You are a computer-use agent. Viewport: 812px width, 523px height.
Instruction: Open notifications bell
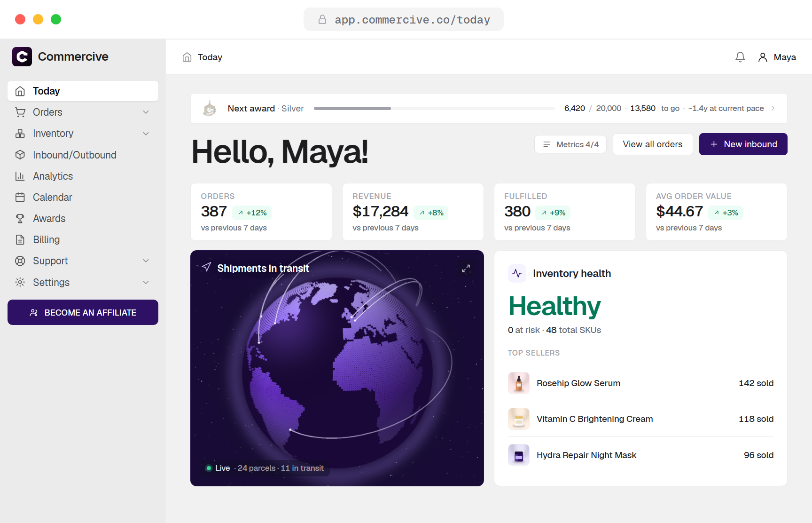click(x=740, y=57)
